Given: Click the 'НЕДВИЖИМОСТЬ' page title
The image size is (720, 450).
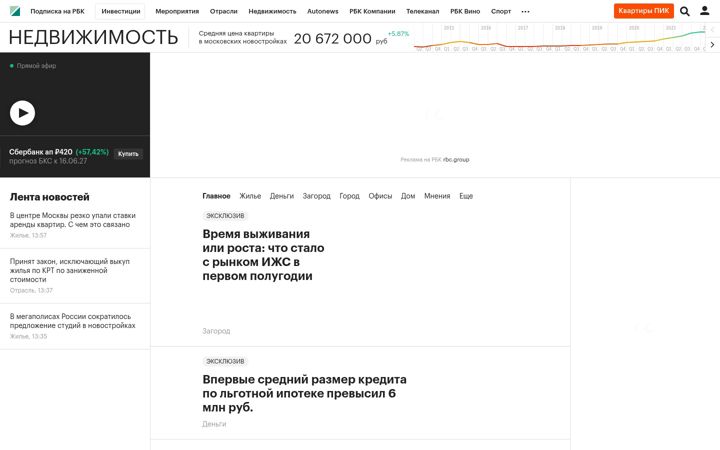Looking at the screenshot, I should click(x=93, y=38).
